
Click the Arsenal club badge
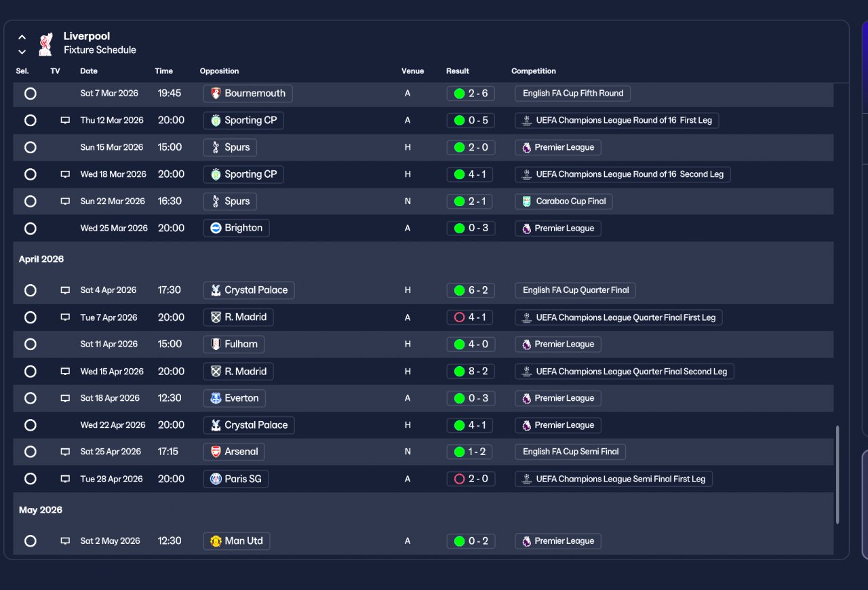216,452
